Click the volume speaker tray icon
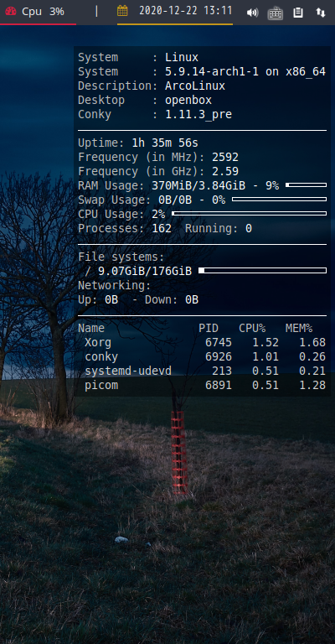The height and width of the screenshot is (644, 335). click(253, 13)
